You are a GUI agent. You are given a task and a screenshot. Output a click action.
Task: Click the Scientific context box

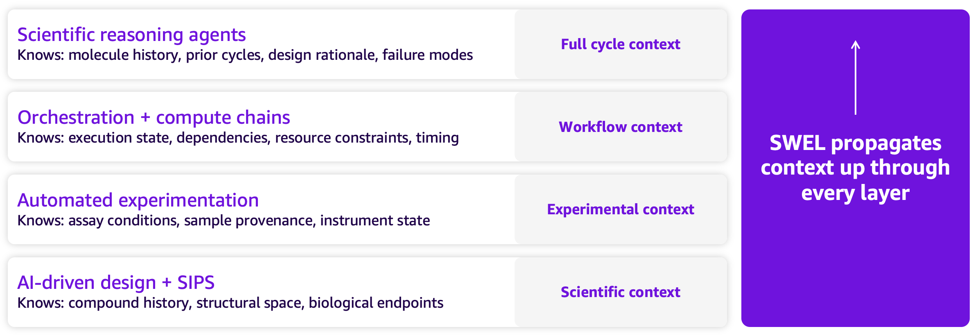click(621, 292)
